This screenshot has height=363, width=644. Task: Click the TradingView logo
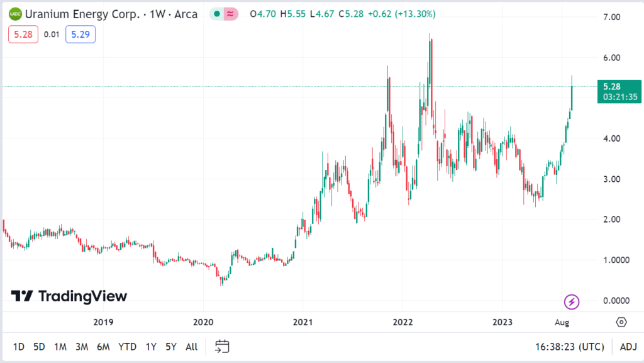pos(69,296)
